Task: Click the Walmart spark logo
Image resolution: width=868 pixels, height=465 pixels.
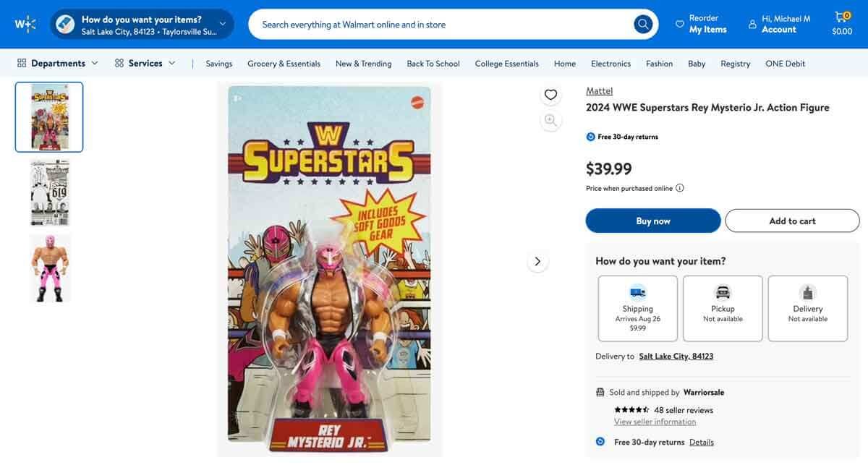Action: 24,23
